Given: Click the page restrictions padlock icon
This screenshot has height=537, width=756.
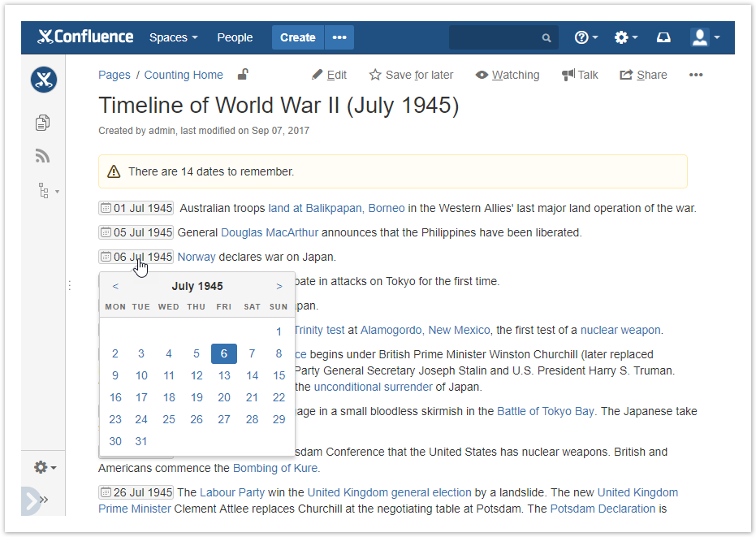Looking at the screenshot, I should coord(243,74).
